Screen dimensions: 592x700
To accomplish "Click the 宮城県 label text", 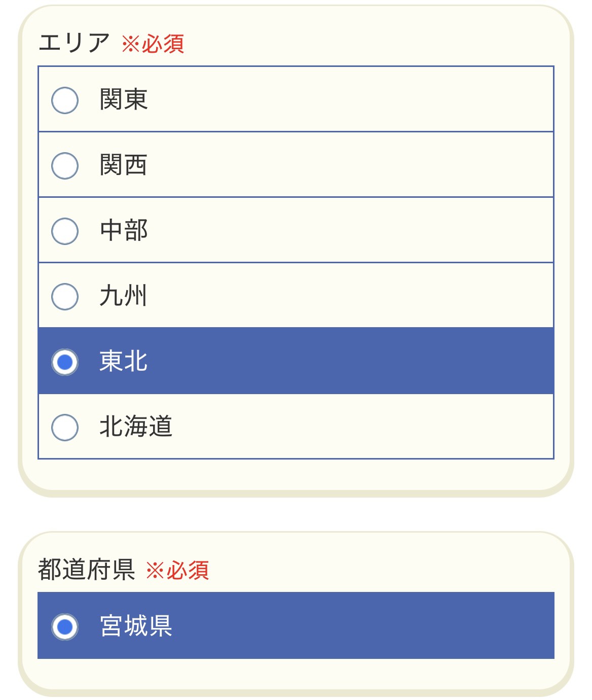I will tap(136, 626).
